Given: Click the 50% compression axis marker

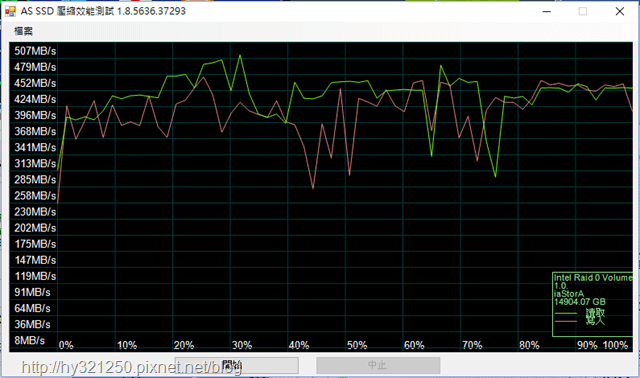Looking at the screenshot, I should [x=357, y=345].
